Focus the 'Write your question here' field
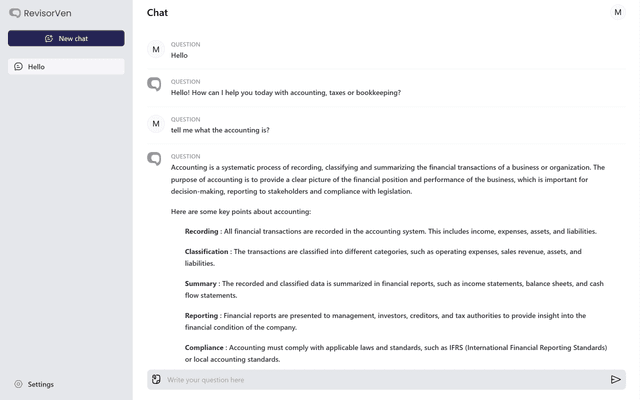Viewport: 640px width, 400px height. (380, 380)
